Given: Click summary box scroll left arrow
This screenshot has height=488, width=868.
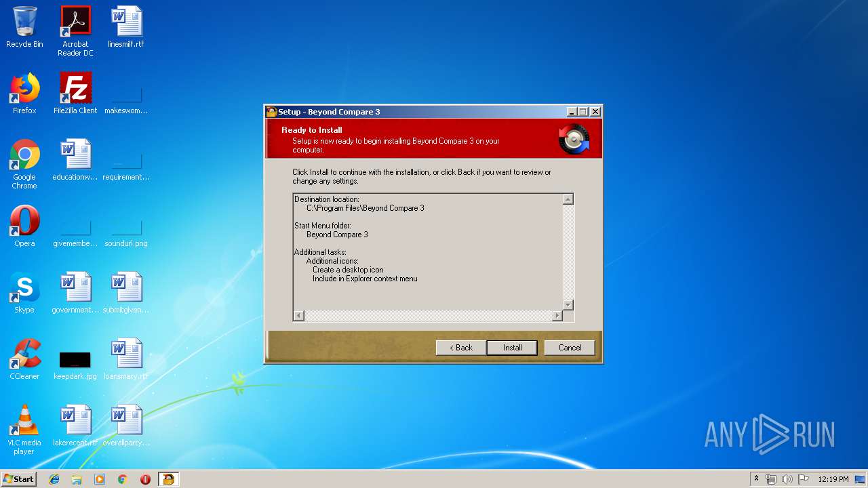Looking at the screenshot, I should point(299,316).
